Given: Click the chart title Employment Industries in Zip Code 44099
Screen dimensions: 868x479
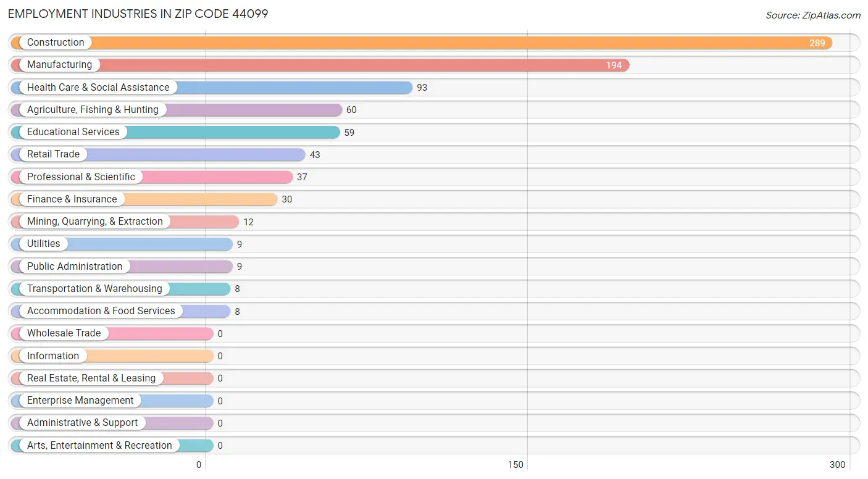Looking at the screenshot, I should point(138,14).
